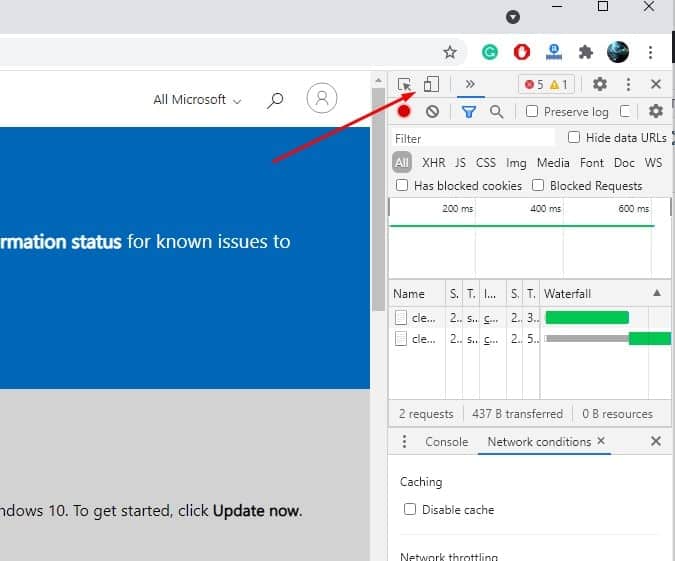Click 0 B resources status text
Image resolution: width=675 pixels, height=561 pixels.
pos(617,414)
